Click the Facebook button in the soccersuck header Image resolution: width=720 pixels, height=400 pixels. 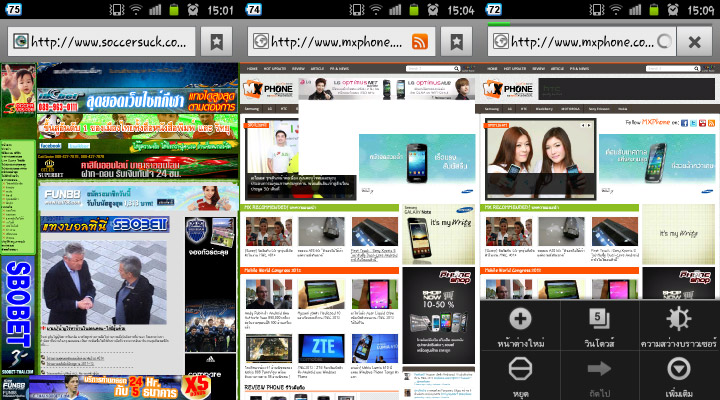[51, 146]
